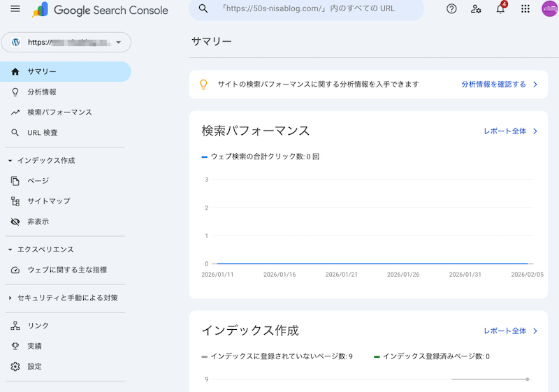The width and height of the screenshot is (559, 392).
Task: Expand セキュリティと手動による対策 section
Action: click(x=10, y=298)
